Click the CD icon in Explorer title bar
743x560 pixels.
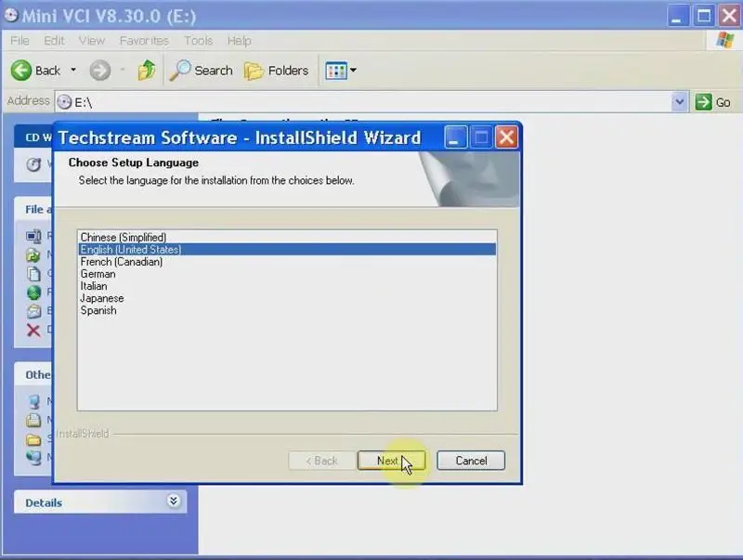[x=10, y=15]
